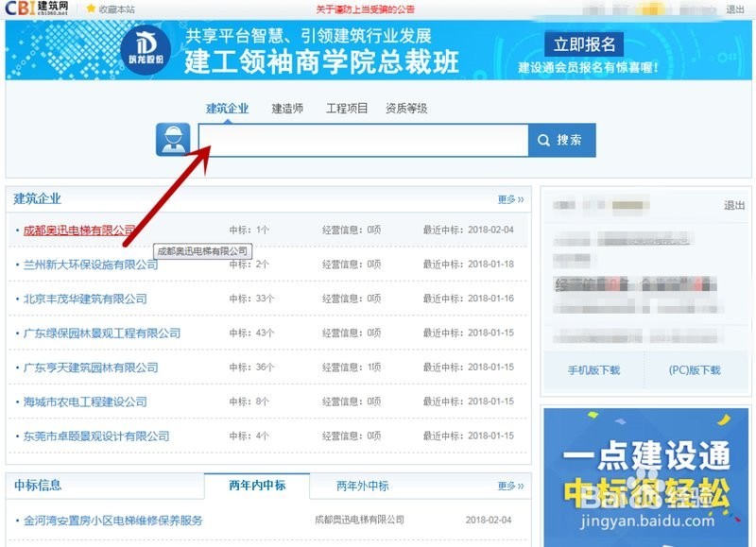756x547 pixels.
Task: Open 东莞市卓颐景观设计有限公司 link
Action: click(96, 436)
